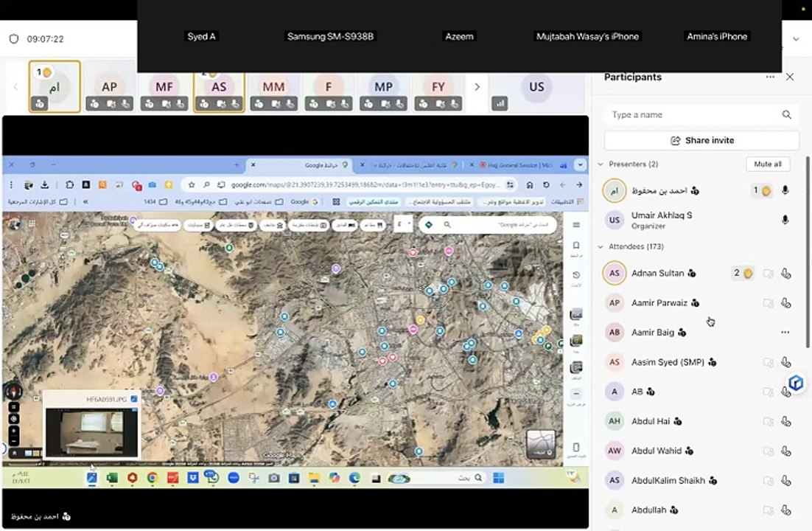Toggle Abdul Hai's microphone

click(x=786, y=422)
